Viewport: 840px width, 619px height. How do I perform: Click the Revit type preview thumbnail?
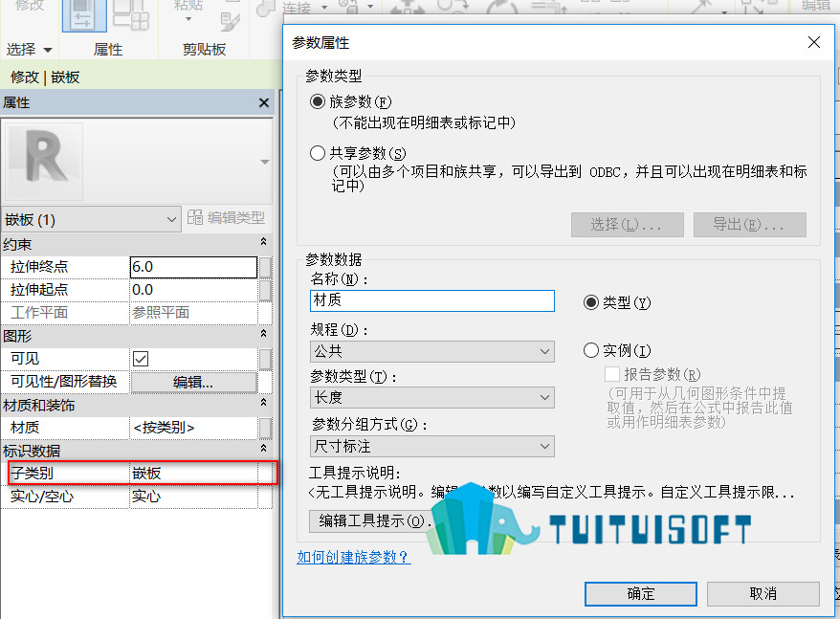click(44, 162)
